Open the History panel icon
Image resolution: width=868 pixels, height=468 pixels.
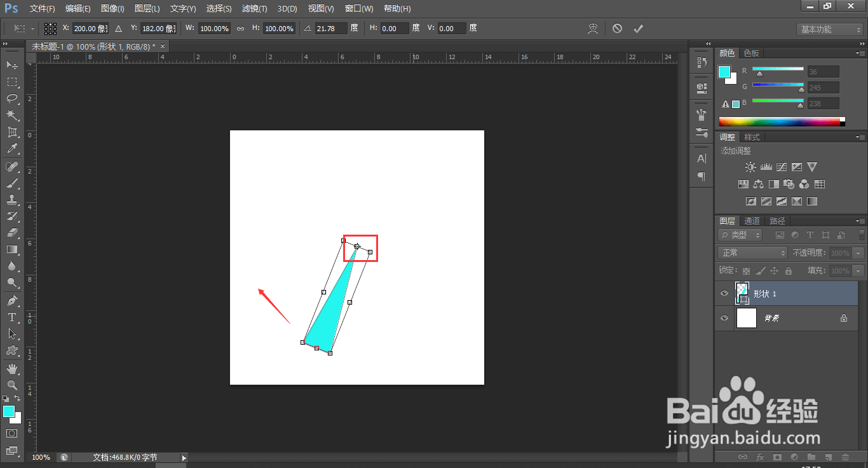point(702,62)
